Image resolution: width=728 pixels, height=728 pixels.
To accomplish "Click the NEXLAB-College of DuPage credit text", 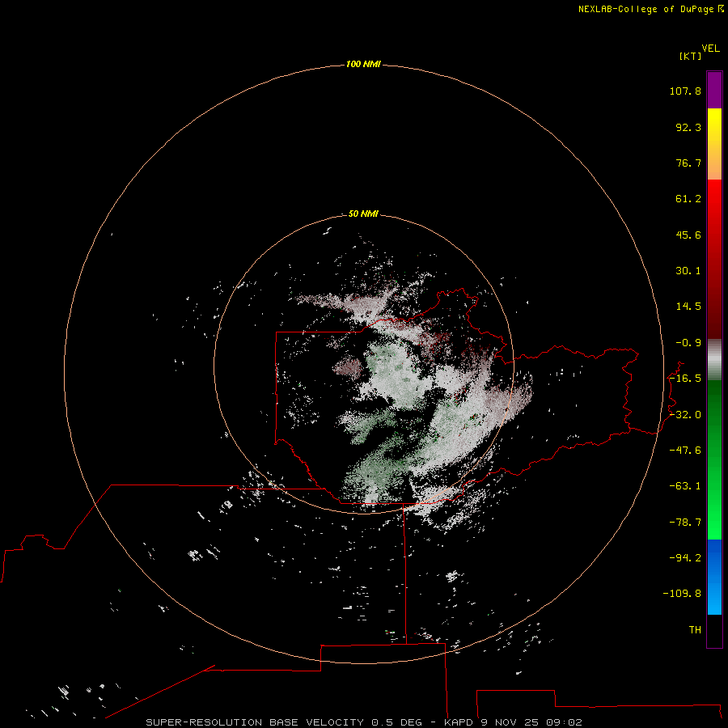I will [650, 9].
